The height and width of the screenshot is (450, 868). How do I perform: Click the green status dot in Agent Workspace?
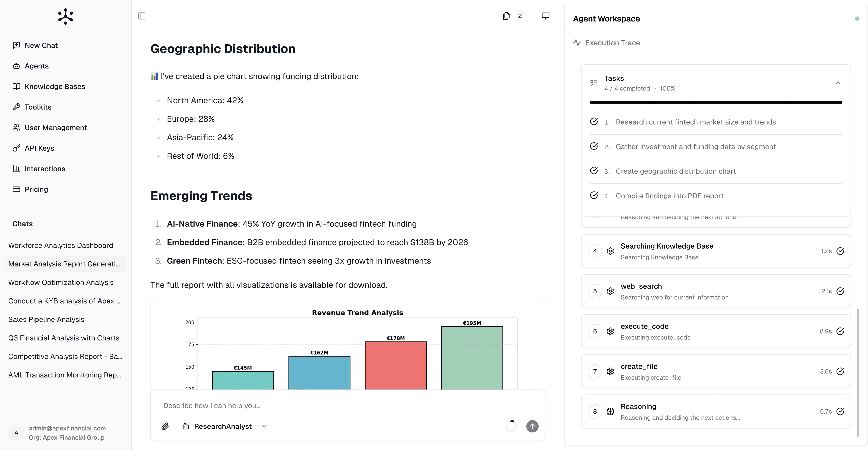[857, 19]
